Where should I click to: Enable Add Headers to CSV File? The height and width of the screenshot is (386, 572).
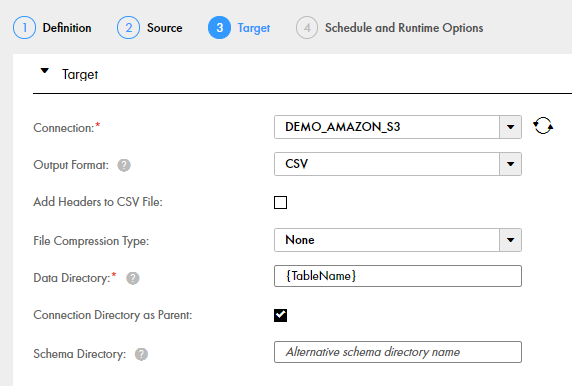pos(281,202)
